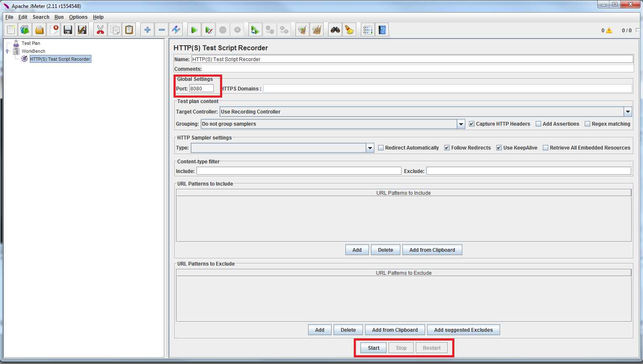Click the Clear All brooms icon
The image size is (643, 364).
(x=316, y=30)
